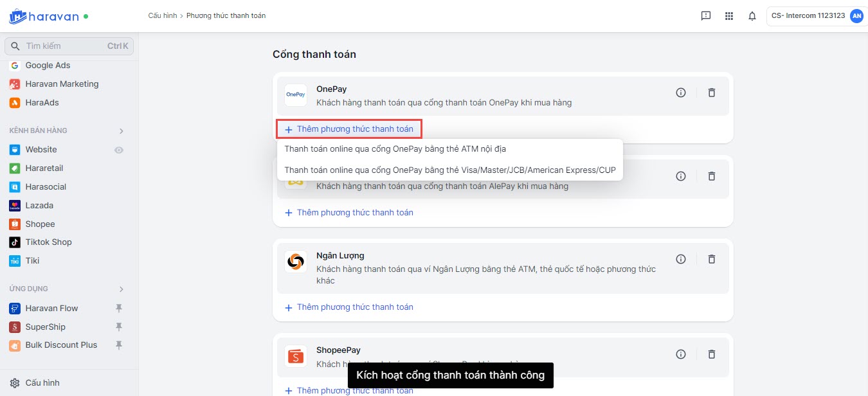
Task: Expand the KÊNH BÁN HÀNG section chevron
Action: 121,131
